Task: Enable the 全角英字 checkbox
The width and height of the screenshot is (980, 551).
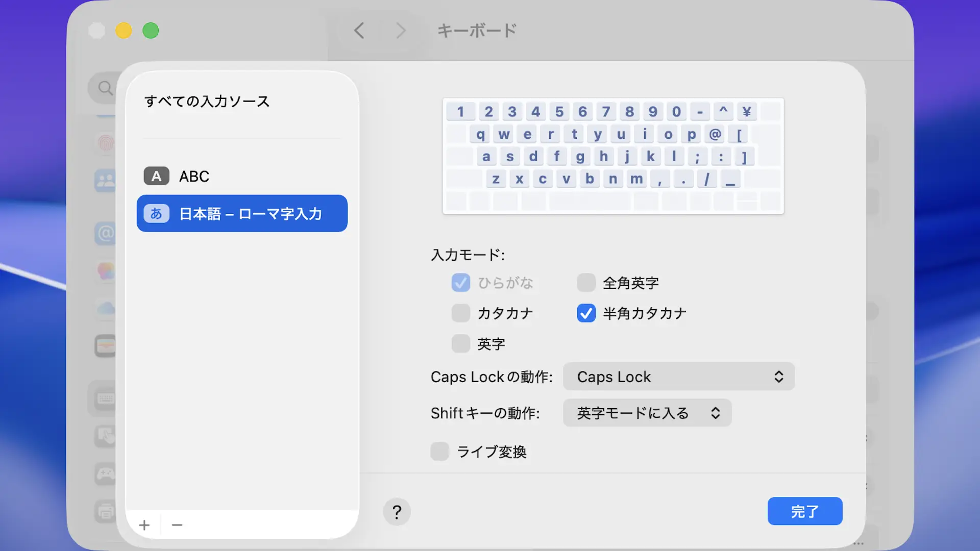Action: pyautogui.click(x=586, y=283)
